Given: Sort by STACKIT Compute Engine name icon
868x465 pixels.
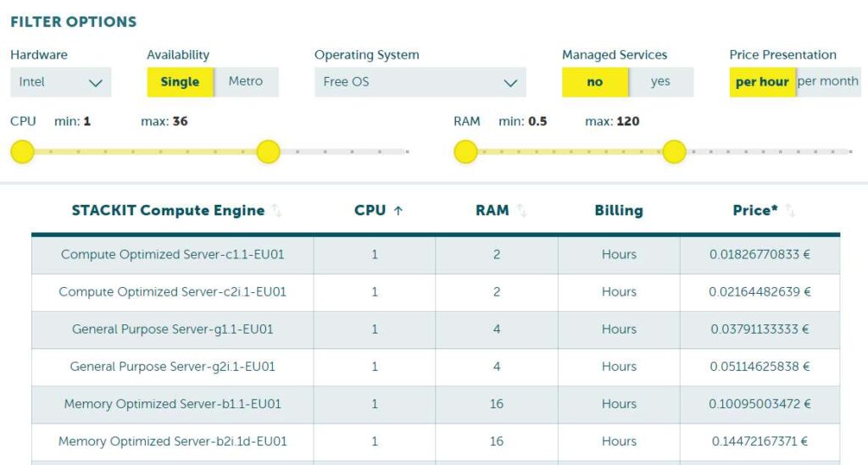Looking at the screenshot, I should 276,211.
